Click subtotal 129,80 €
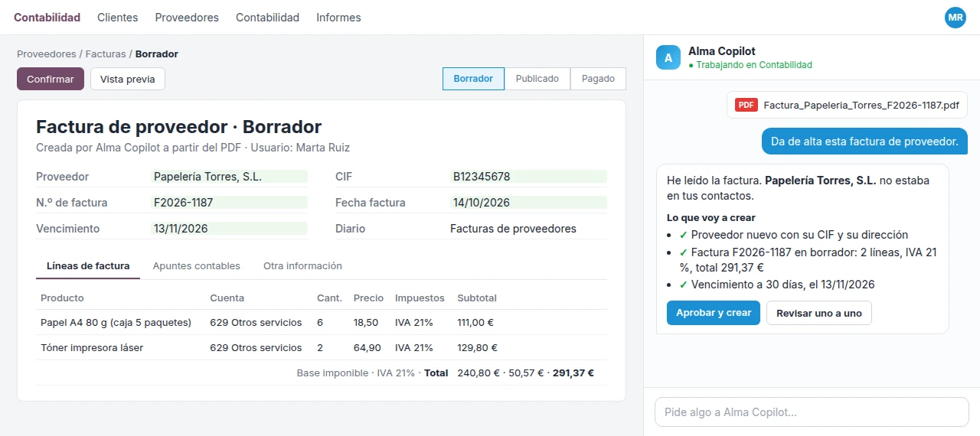980x436 pixels. click(477, 348)
